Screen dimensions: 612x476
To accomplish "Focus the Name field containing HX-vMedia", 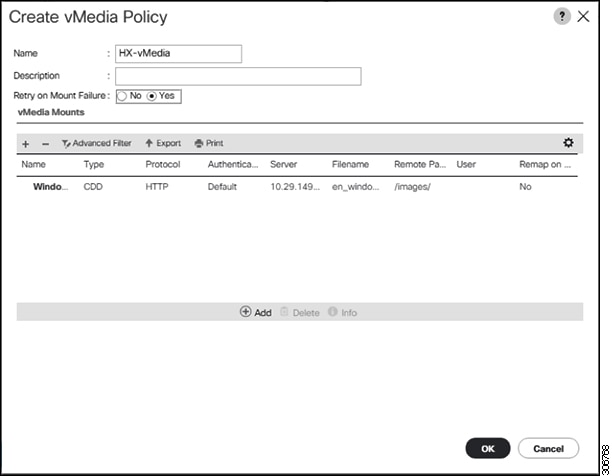I will click(178, 54).
